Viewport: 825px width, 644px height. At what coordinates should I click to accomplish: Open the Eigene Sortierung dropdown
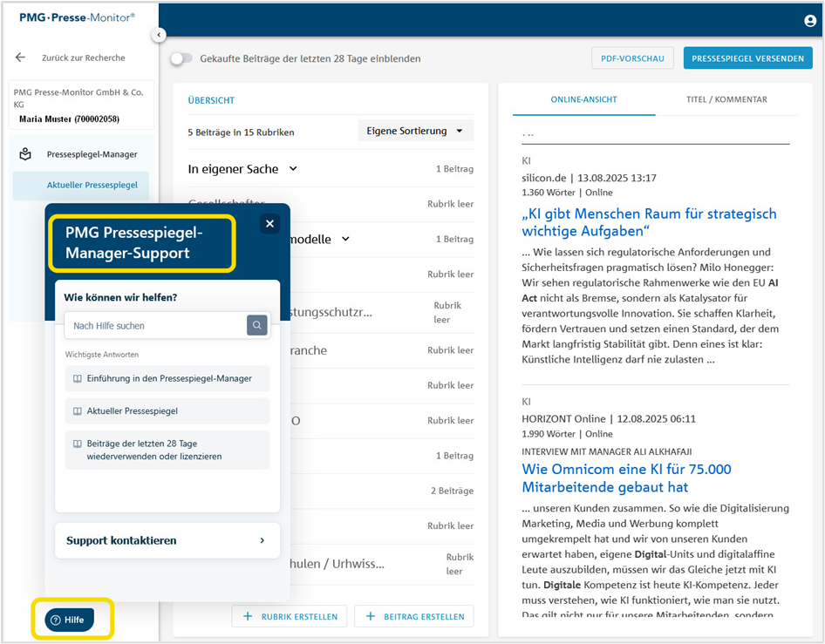pyautogui.click(x=416, y=131)
